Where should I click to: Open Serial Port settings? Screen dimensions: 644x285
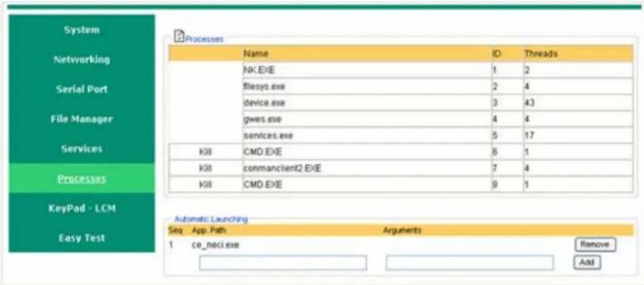click(82, 89)
